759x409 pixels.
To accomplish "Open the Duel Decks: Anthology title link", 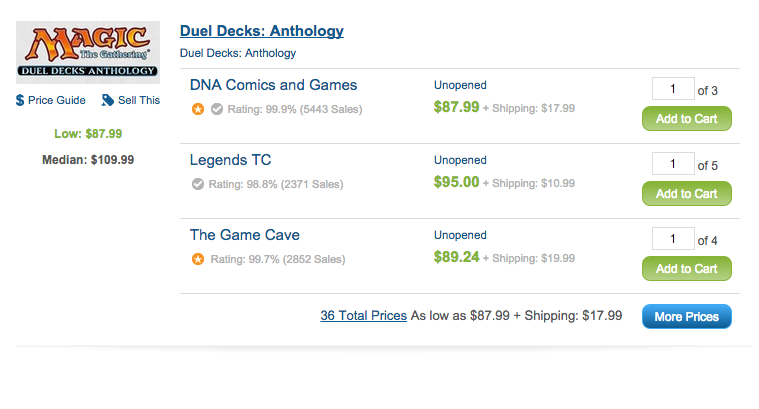I will (262, 31).
